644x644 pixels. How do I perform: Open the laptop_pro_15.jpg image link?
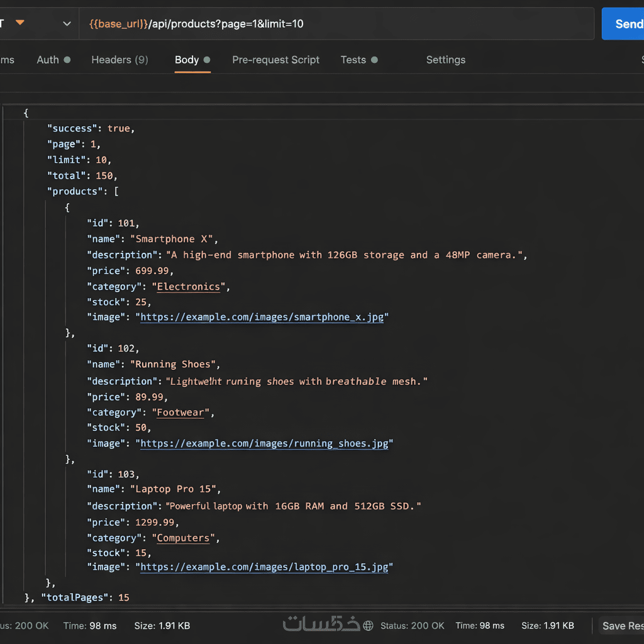click(264, 567)
